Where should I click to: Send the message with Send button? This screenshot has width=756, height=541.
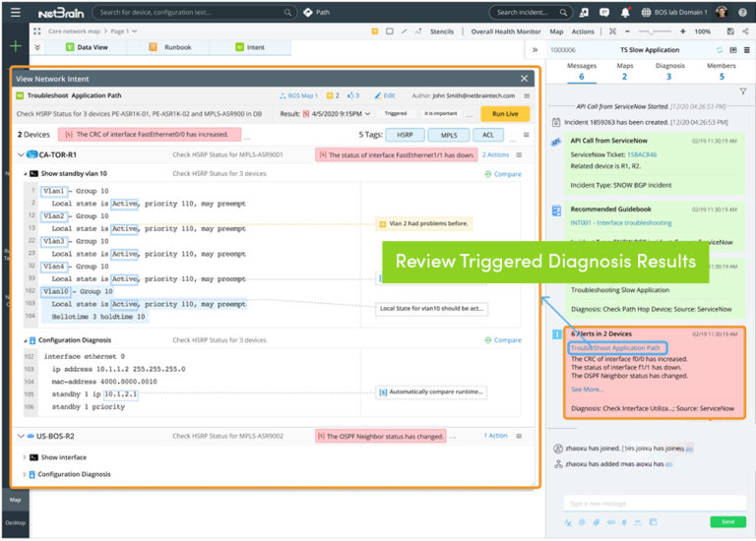(727, 521)
